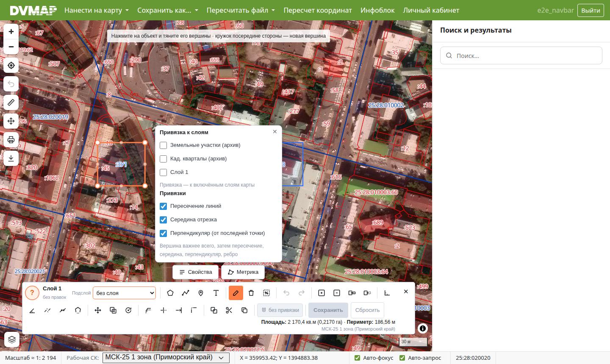
Task: Enable Земельные участки (архив) snapping layer
Action: tap(164, 145)
